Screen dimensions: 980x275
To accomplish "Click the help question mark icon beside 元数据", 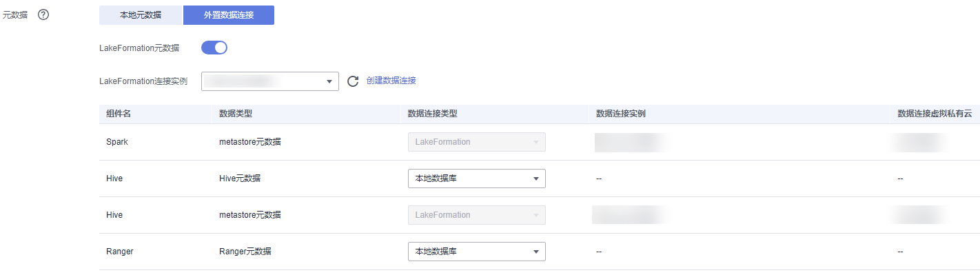I will (43, 14).
